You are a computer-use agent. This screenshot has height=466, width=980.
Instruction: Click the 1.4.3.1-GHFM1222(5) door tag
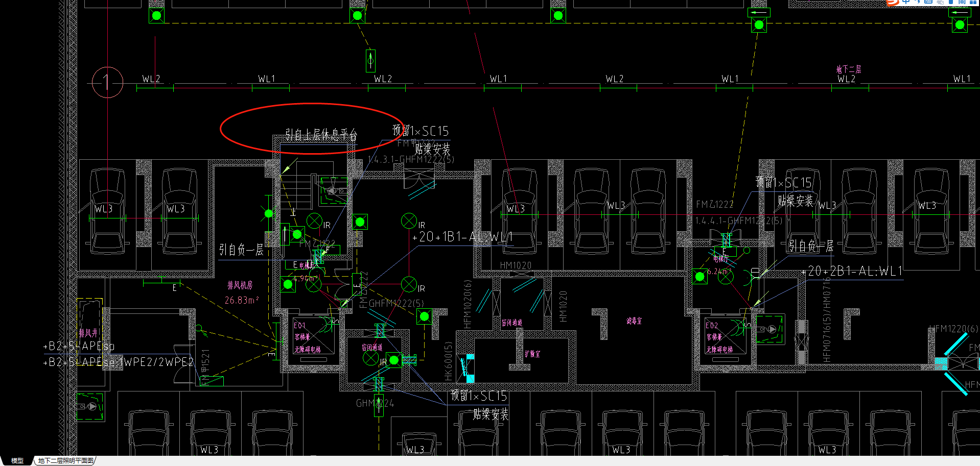point(411,159)
